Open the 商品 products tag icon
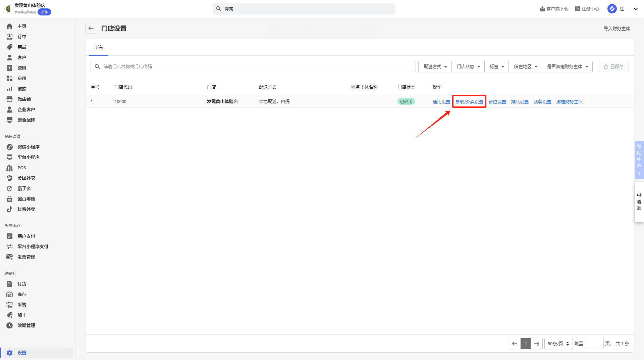The height and width of the screenshot is (360, 644). 9,47
